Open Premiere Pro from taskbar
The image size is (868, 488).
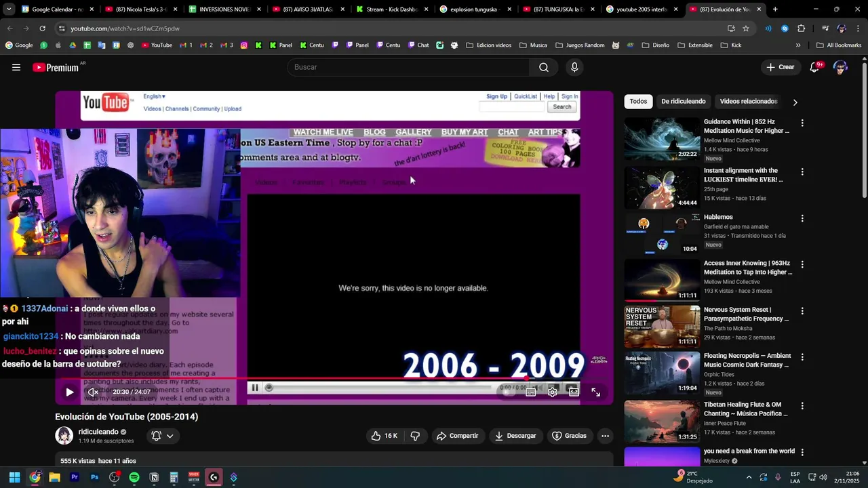[x=75, y=477]
